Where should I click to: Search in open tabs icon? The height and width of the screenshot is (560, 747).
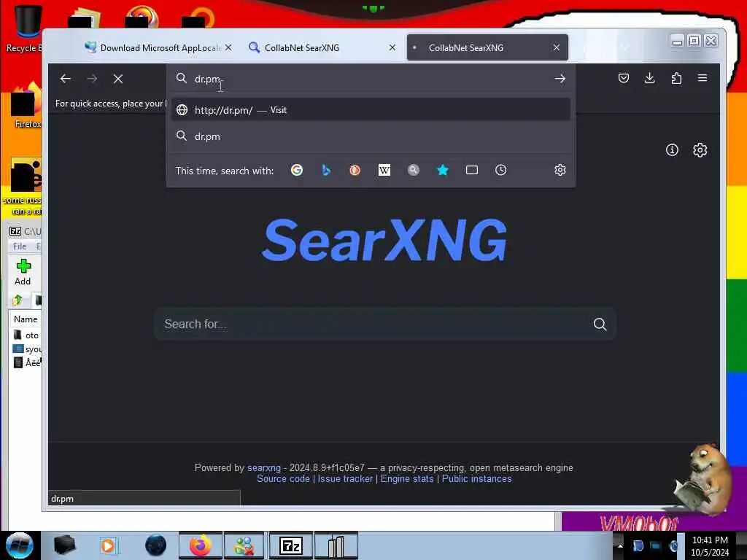tap(472, 170)
